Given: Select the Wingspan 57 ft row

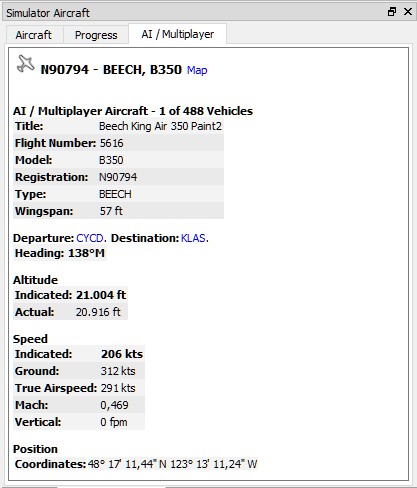Looking at the screenshot, I should pos(118,211).
